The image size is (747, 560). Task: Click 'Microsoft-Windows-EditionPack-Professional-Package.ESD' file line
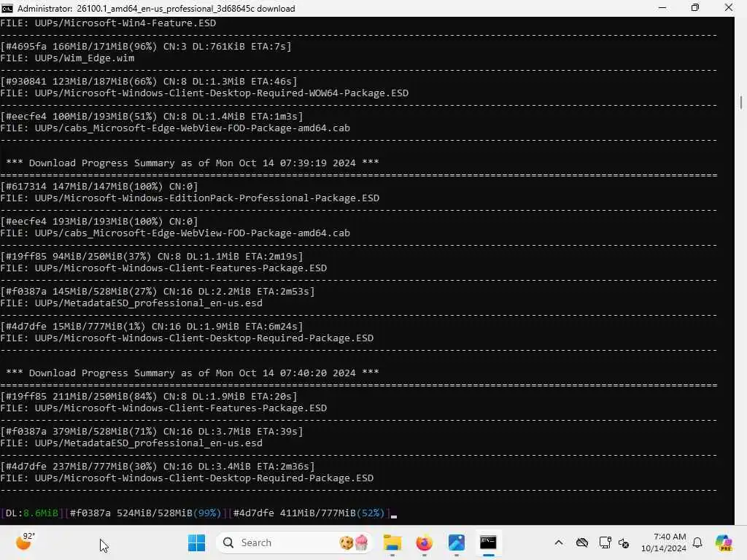coord(190,198)
